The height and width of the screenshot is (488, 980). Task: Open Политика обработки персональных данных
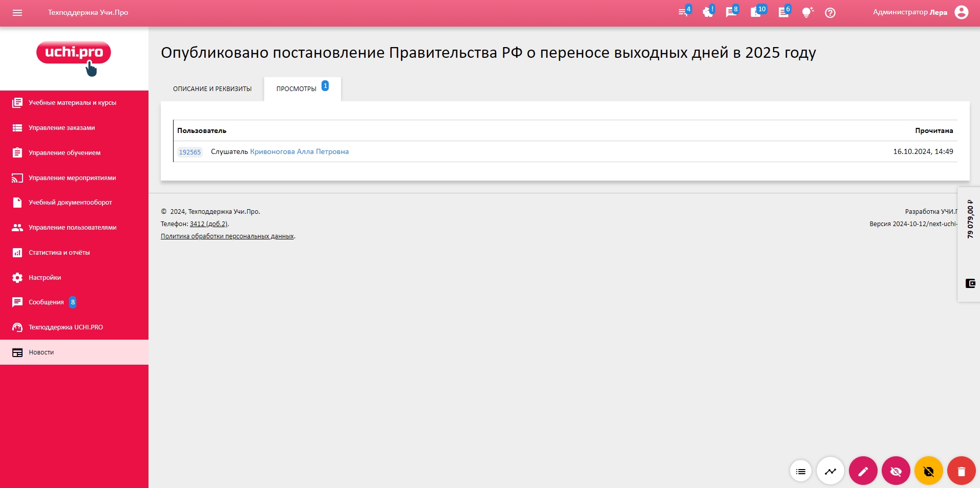pyautogui.click(x=227, y=236)
